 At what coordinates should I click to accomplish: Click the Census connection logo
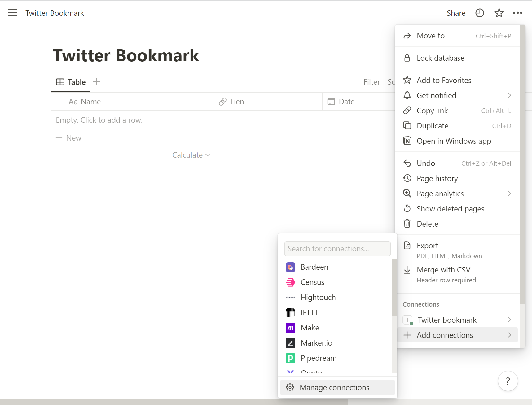click(x=290, y=282)
